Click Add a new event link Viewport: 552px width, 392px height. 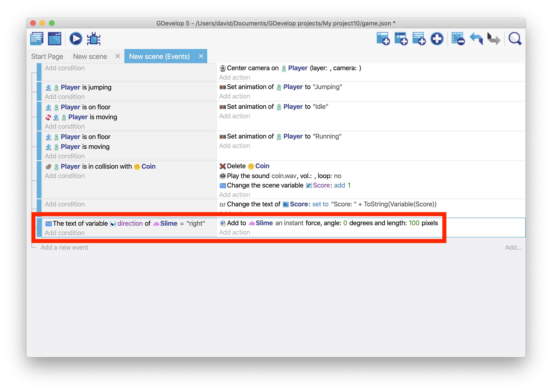64,247
